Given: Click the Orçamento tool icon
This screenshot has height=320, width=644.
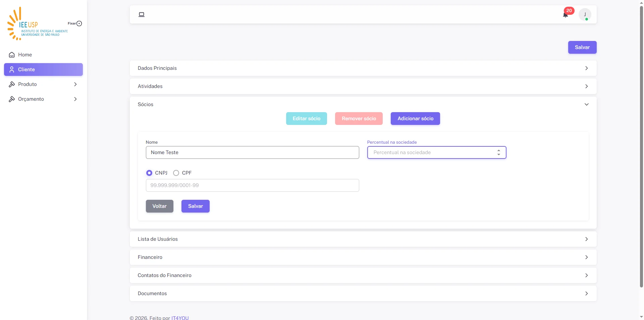Looking at the screenshot, I should (12, 99).
